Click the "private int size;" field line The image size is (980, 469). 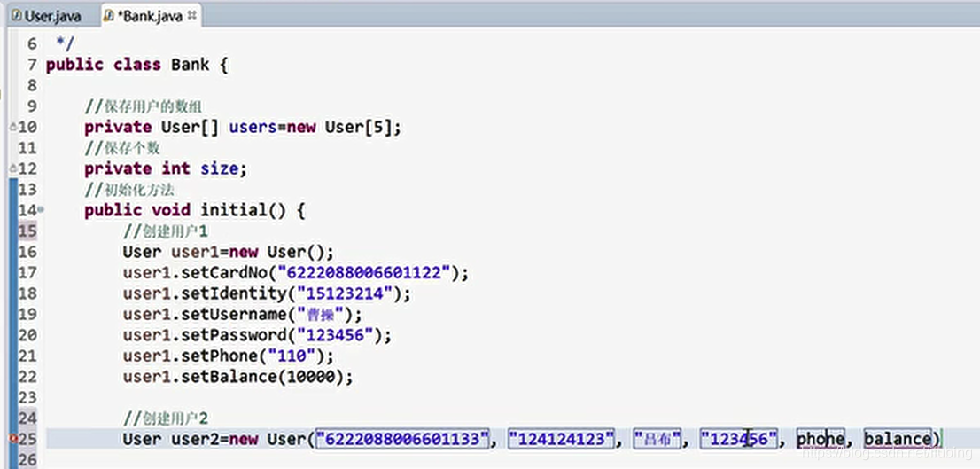(x=166, y=168)
